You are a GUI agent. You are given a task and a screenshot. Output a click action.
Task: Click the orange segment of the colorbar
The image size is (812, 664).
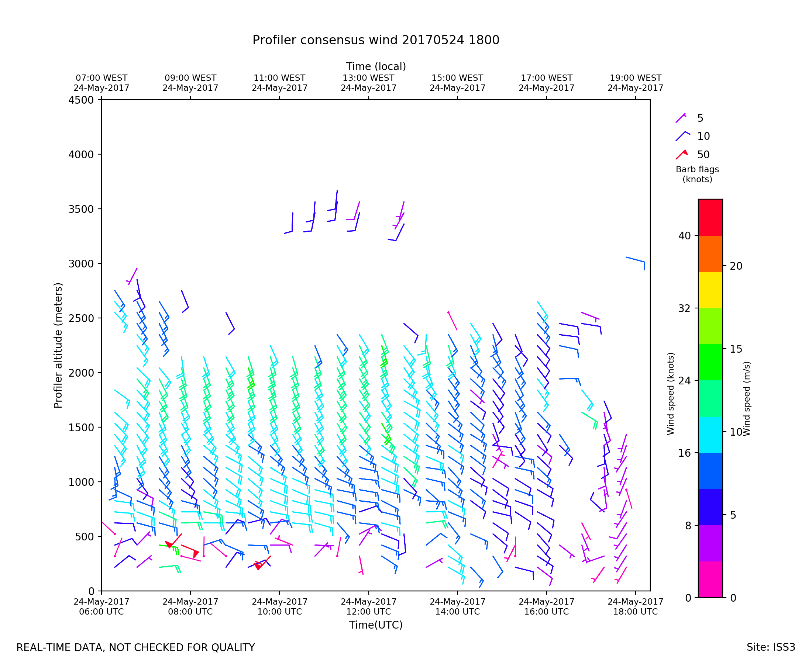pyautogui.click(x=710, y=253)
